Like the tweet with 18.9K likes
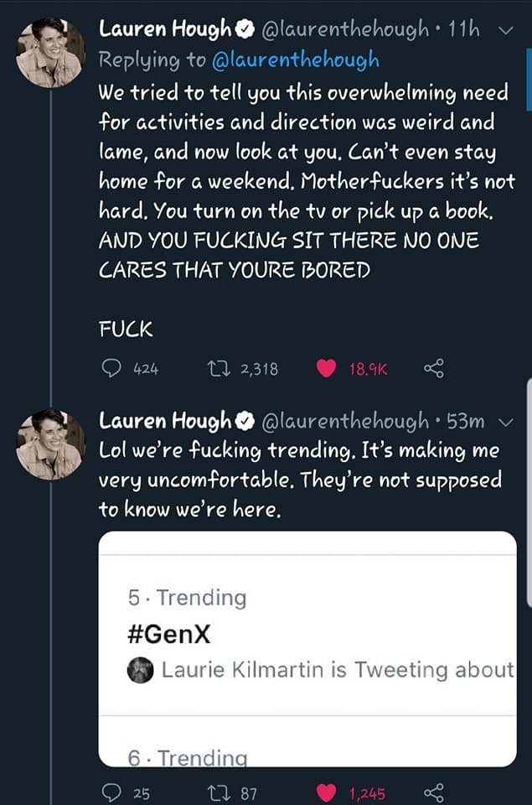The image size is (532, 805). [x=329, y=368]
